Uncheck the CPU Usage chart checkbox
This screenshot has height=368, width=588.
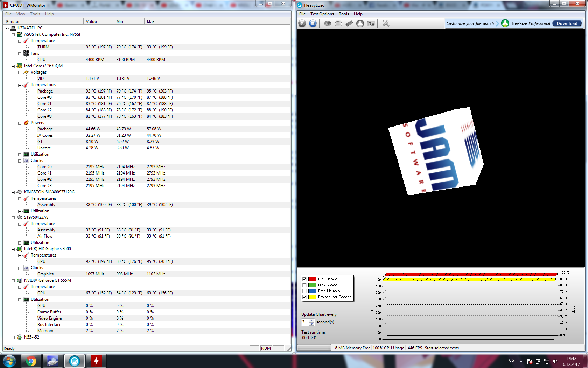[x=304, y=279]
